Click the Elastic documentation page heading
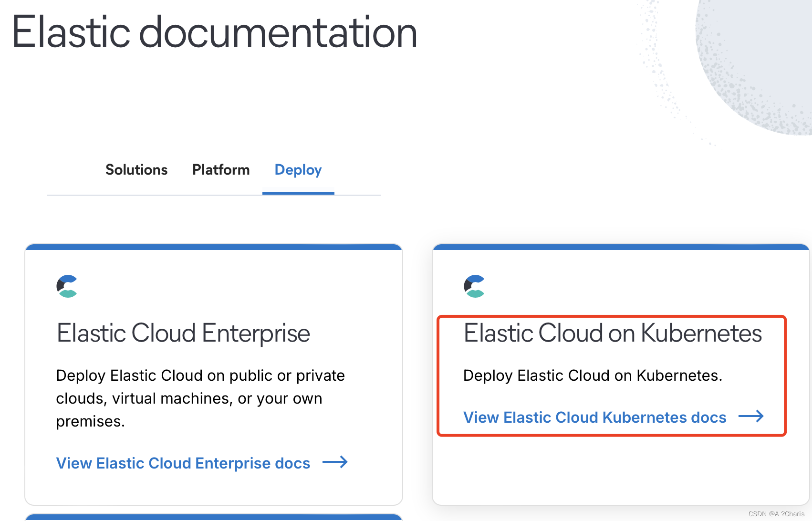This screenshot has width=812, height=521. point(214,32)
